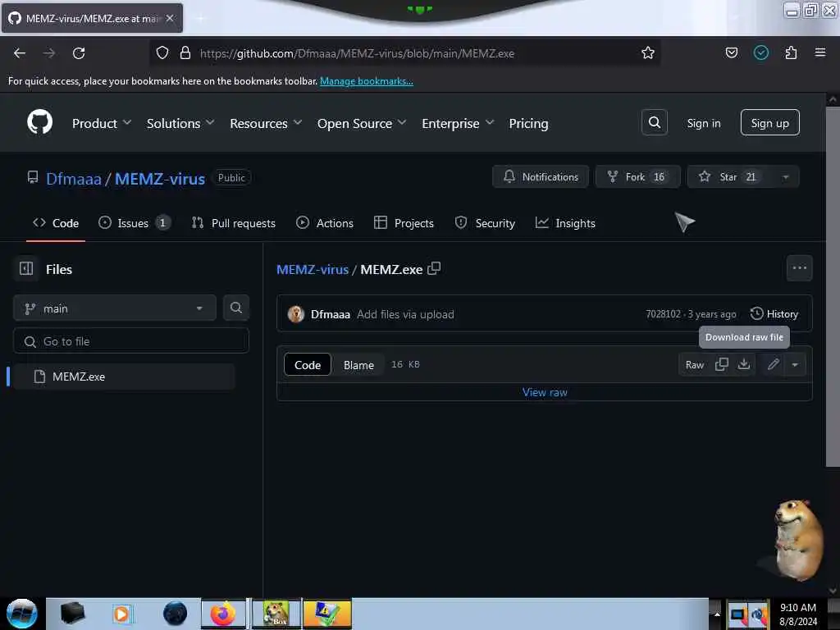Viewport: 840px width, 630px height.
Task: Click the tracking protection shield icon
Action: pyautogui.click(x=162, y=52)
